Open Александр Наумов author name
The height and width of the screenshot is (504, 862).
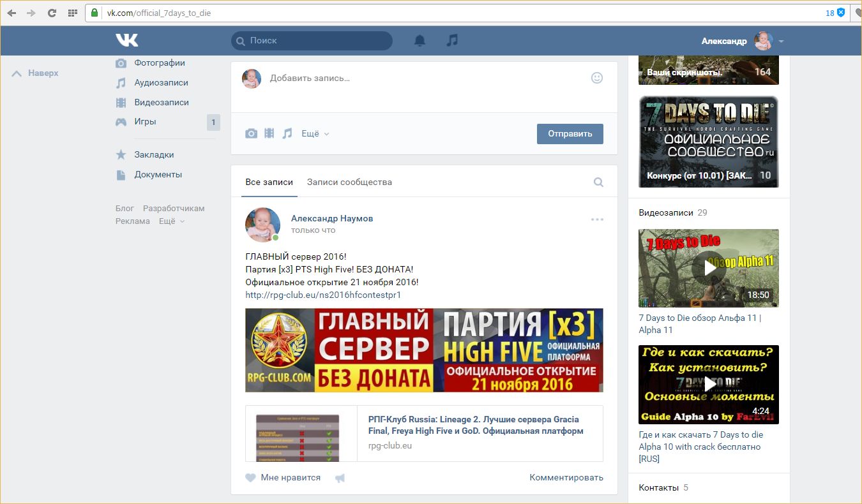[332, 218]
